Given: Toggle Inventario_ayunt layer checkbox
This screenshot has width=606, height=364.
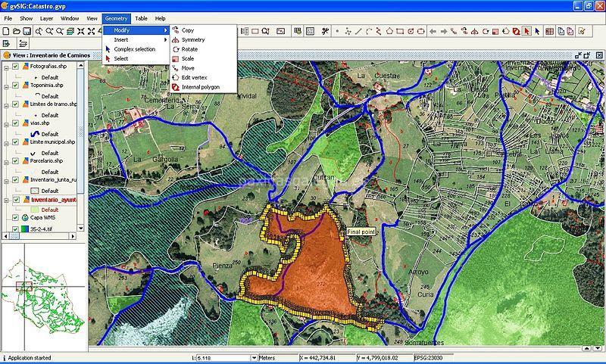Looking at the screenshot, I should pyautogui.click(x=16, y=200).
